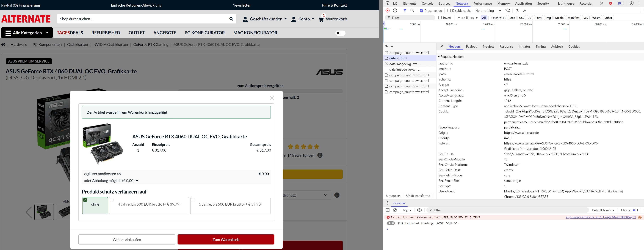Viewport: 644px width, 250px height.
Task: Open DevTools settings gear
Action: tap(632, 3)
